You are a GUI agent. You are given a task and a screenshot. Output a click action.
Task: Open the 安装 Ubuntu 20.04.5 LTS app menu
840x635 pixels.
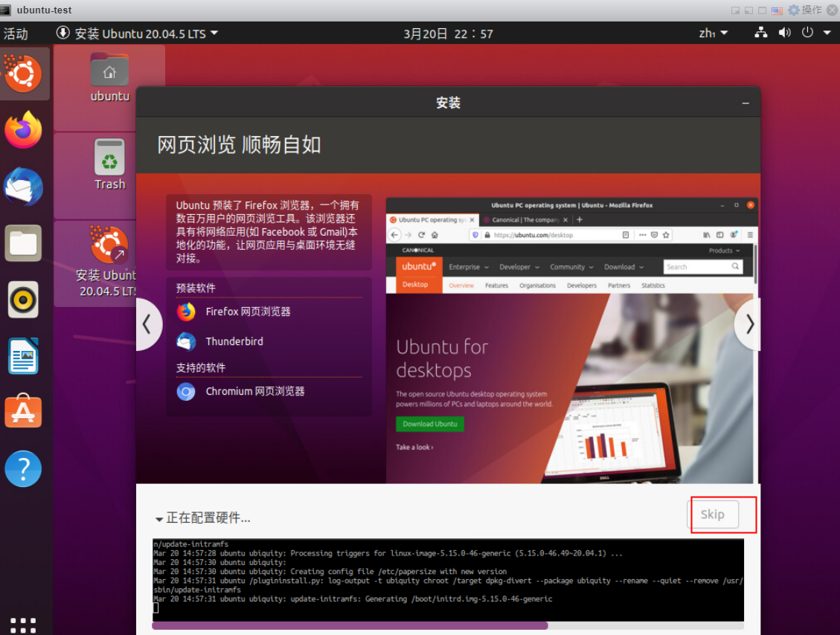[x=137, y=33]
